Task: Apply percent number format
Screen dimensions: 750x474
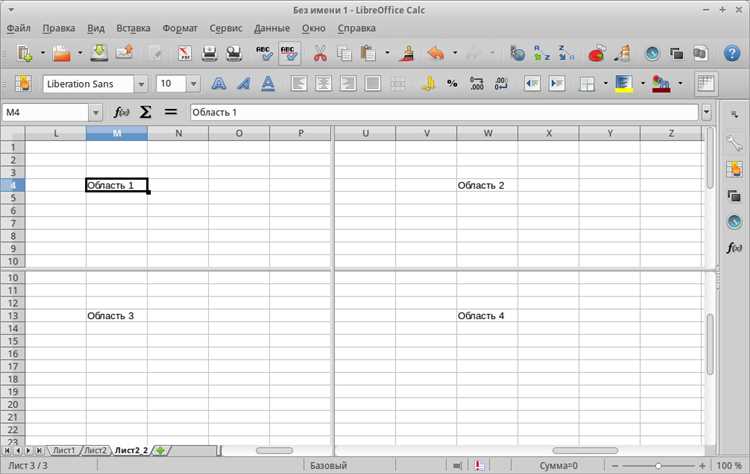Action: click(x=452, y=84)
